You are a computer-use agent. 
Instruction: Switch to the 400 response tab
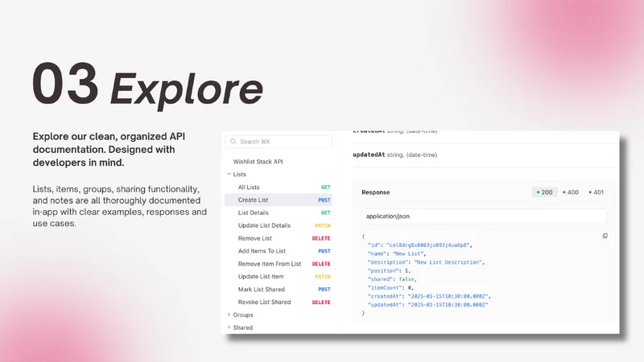point(571,192)
